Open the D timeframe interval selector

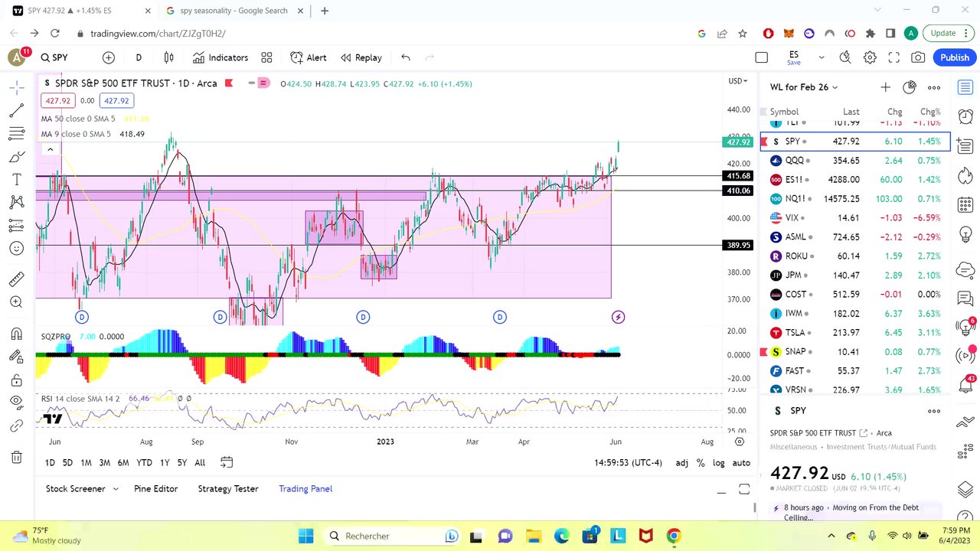tap(139, 57)
